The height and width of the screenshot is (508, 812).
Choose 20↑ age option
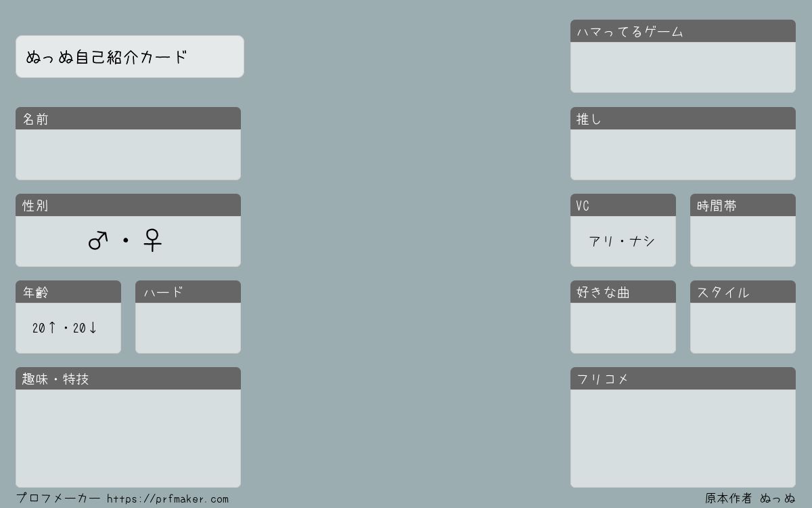click(x=44, y=328)
